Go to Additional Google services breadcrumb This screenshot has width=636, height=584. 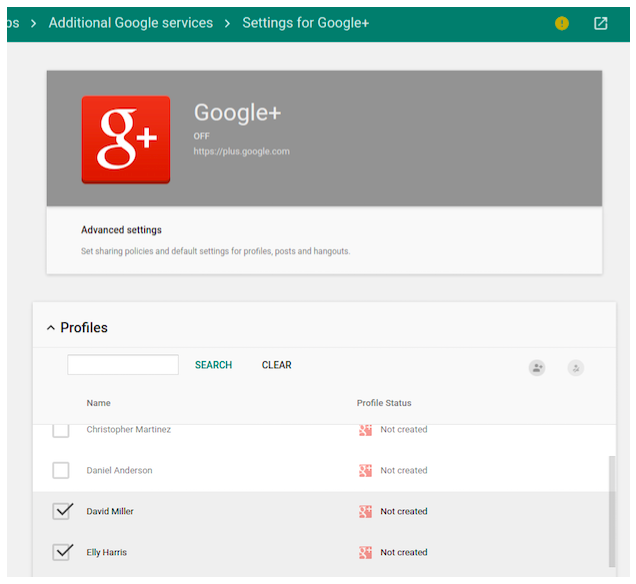(x=131, y=23)
